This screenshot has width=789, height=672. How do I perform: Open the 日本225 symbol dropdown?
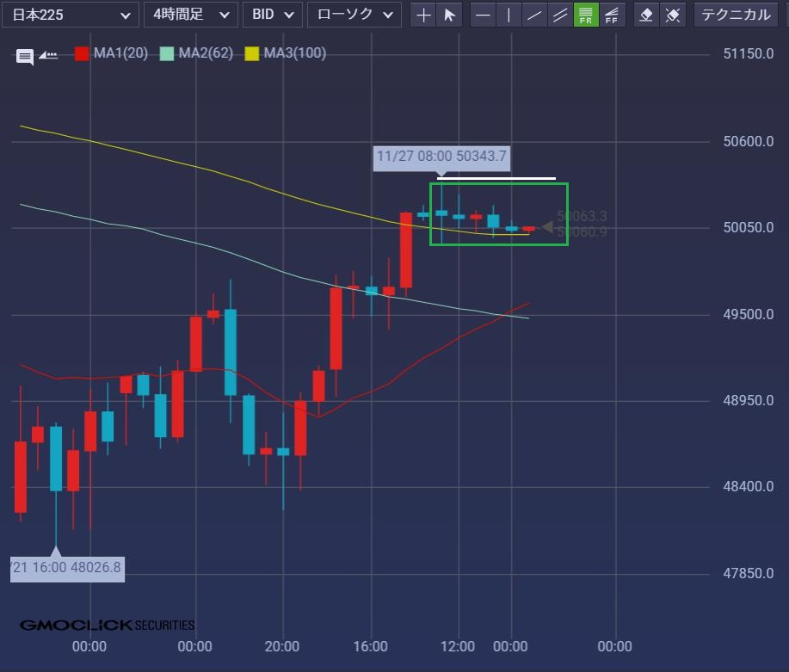coord(72,15)
